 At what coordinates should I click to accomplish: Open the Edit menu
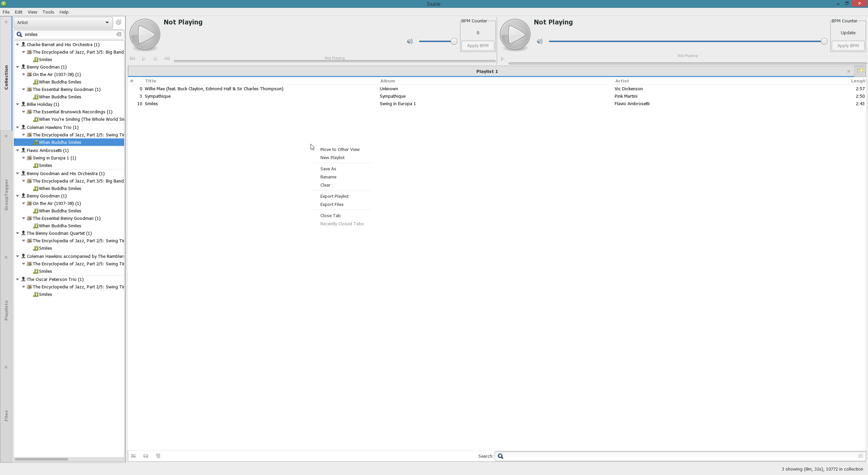click(x=19, y=12)
